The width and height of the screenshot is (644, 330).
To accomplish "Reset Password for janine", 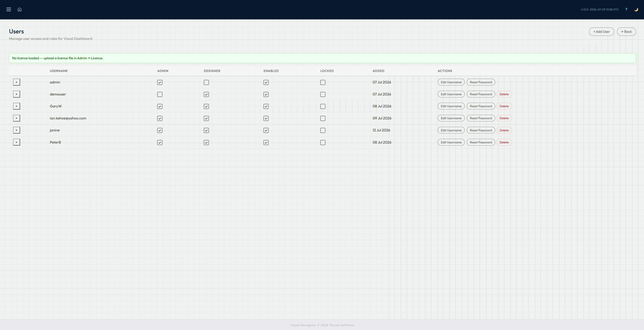I will 481,130.
